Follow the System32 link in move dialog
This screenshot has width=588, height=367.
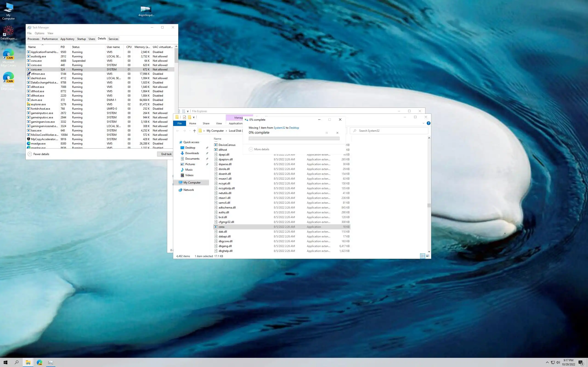click(279, 128)
